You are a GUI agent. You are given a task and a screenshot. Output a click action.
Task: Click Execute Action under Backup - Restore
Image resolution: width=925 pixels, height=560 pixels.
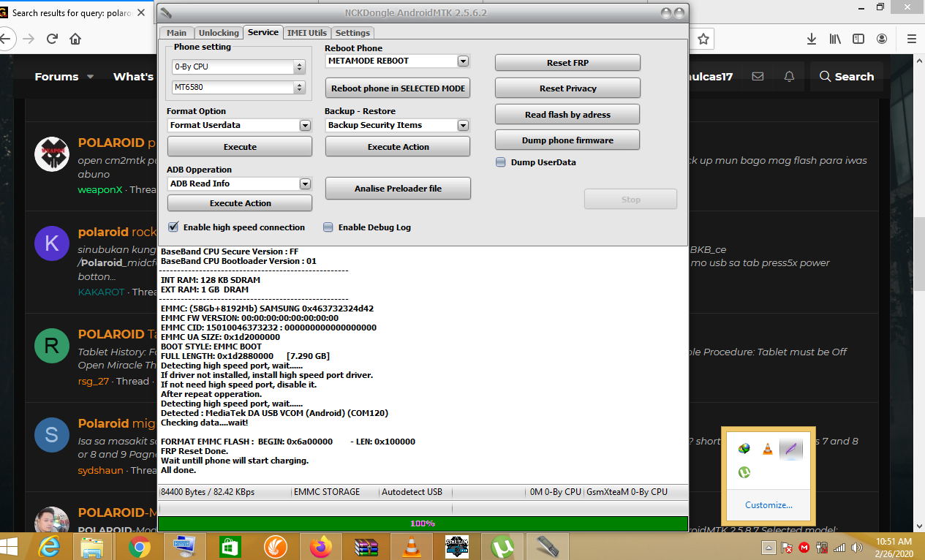click(398, 146)
